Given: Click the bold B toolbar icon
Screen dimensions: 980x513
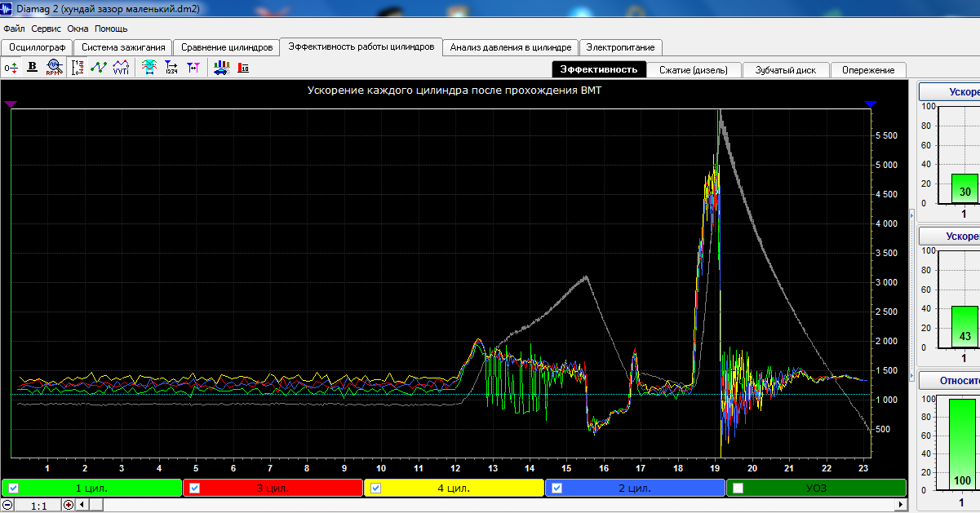Looking at the screenshot, I should [33, 68].
